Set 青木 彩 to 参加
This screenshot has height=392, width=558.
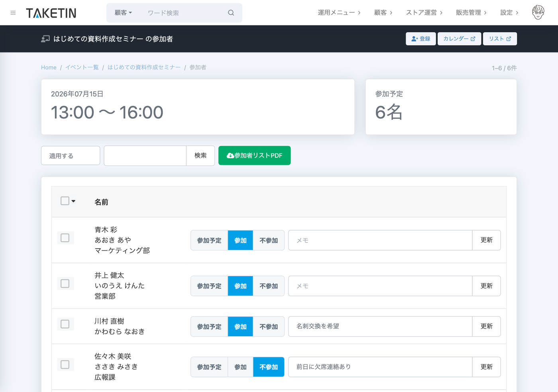240,240
